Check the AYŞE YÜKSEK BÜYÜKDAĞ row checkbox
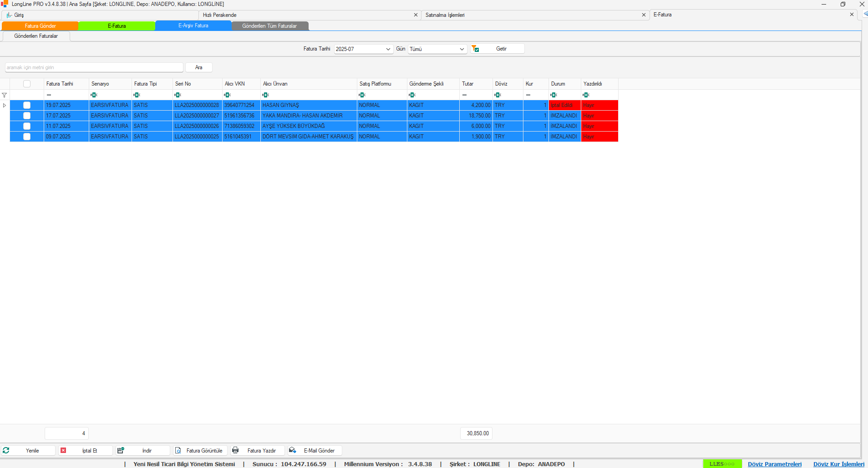The height and width of the screenshot is (468, 868). (27, 126)
